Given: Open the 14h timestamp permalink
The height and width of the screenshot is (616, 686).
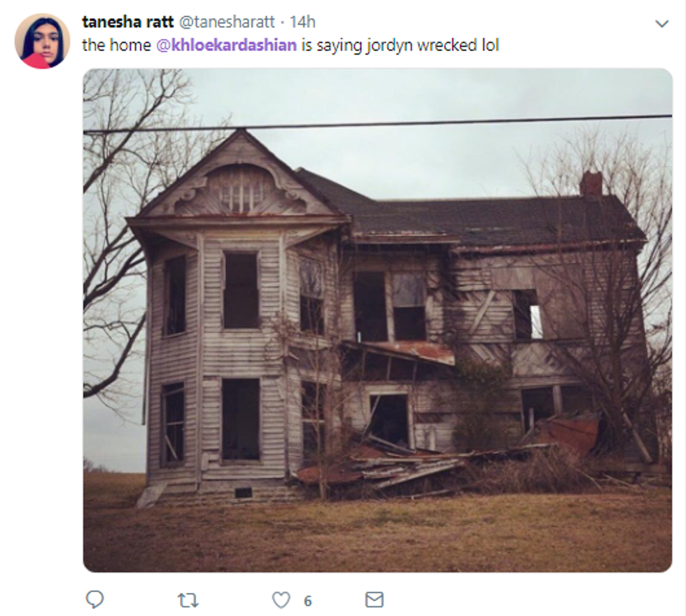Looking at the screenshot, I should (302, 22).
